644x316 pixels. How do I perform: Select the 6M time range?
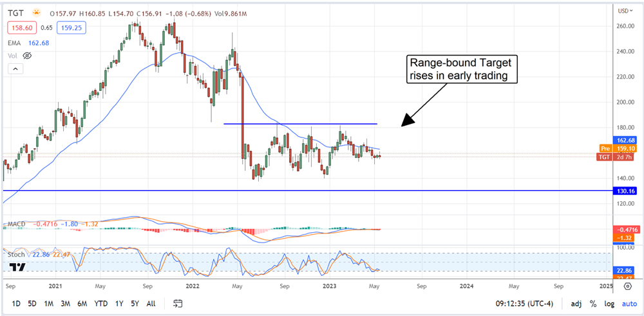point(82,304)
